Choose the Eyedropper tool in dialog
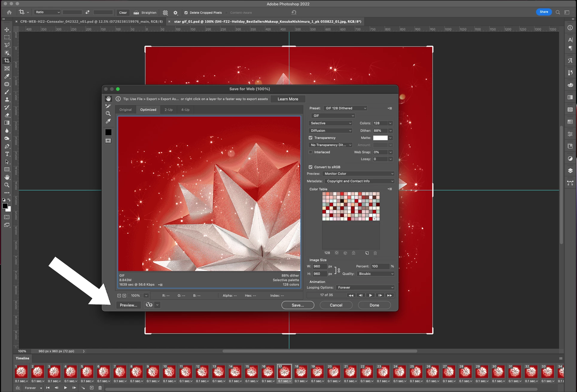This screenshot has width=577, height=392. click(108, 121)
